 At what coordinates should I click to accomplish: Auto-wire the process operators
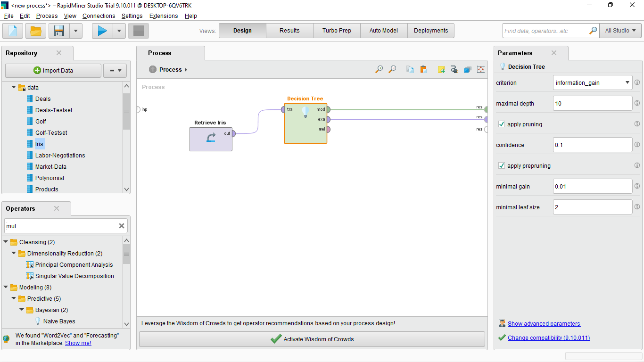click(x=454, y=69)
